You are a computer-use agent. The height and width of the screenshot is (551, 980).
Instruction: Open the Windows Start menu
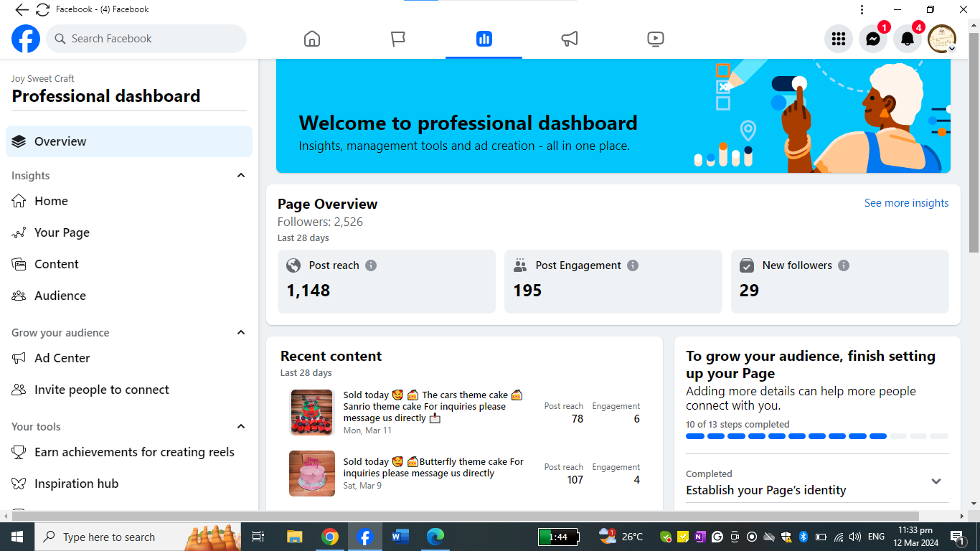coord(17,537)
